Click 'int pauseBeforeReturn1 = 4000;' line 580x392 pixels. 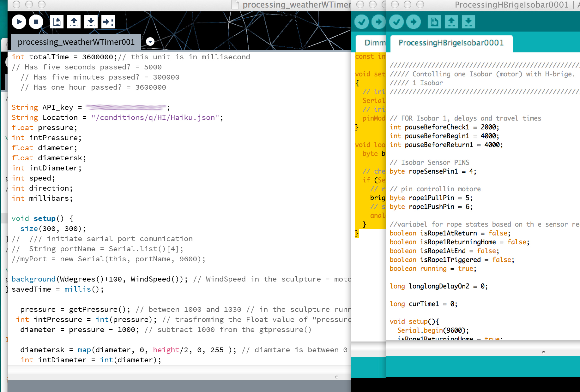[x=446, y=145]
